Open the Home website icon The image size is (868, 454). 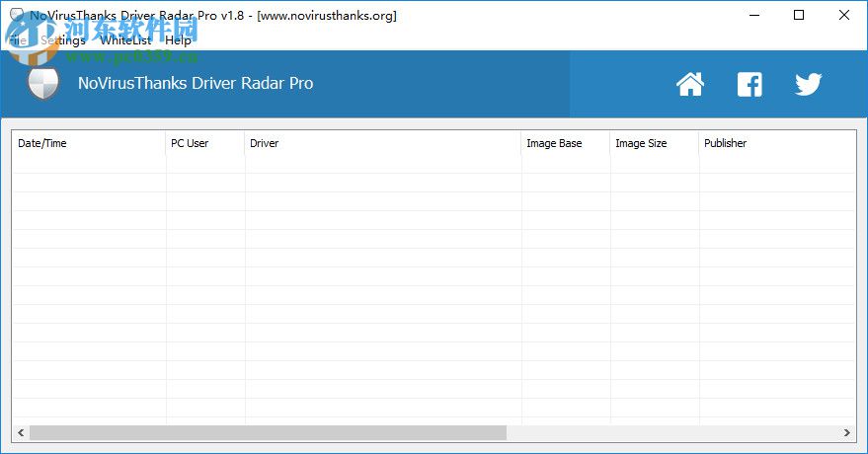coord(690,84)
